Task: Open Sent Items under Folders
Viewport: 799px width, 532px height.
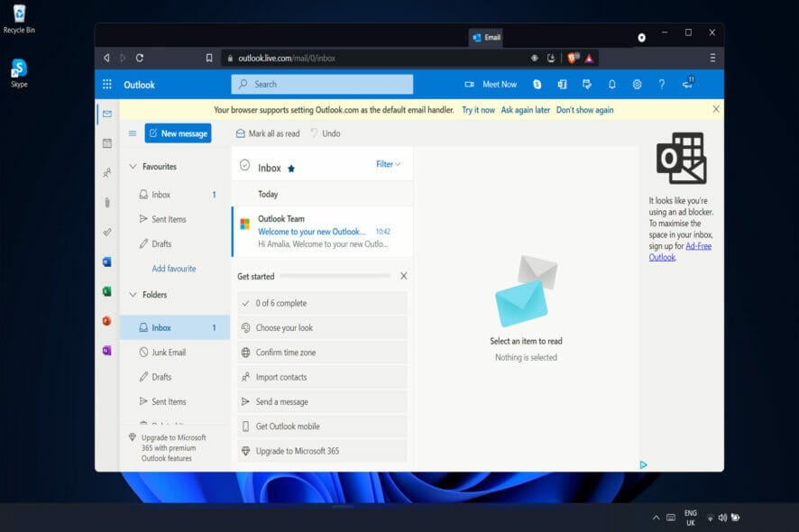Action: pyautogui.click(x=175, y=401)
